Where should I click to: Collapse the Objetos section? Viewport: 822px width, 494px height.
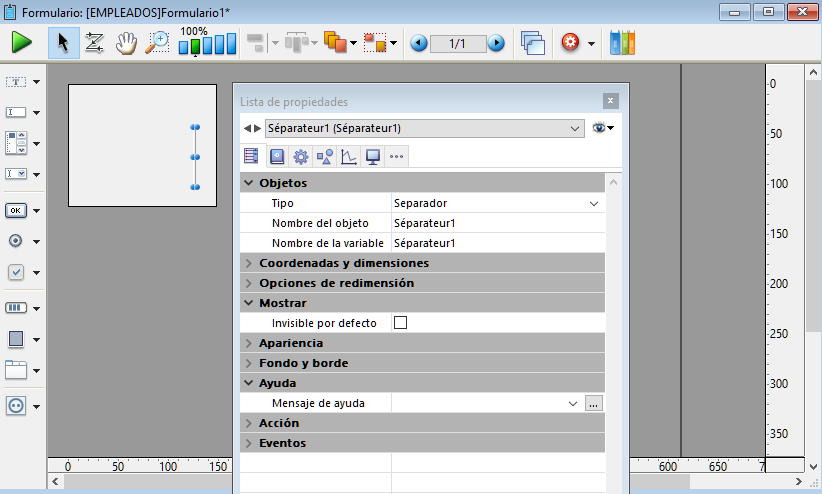tap(249, 183)
